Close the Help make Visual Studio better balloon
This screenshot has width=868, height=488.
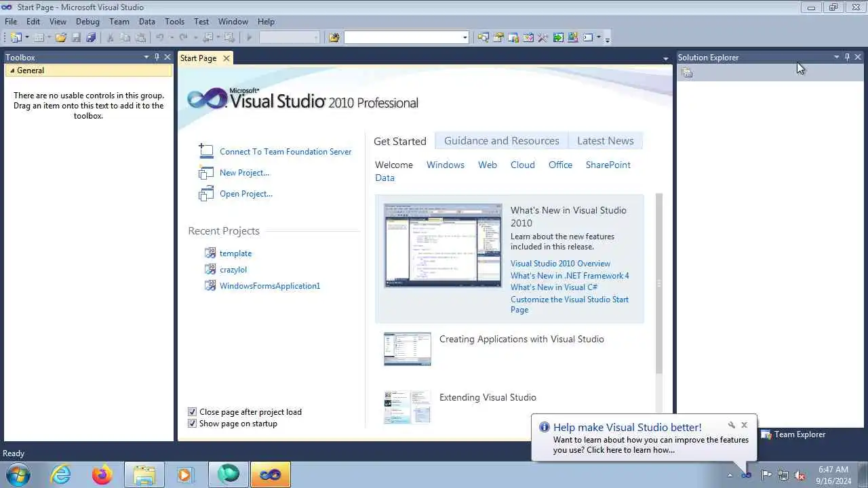(x=744, y=425)
